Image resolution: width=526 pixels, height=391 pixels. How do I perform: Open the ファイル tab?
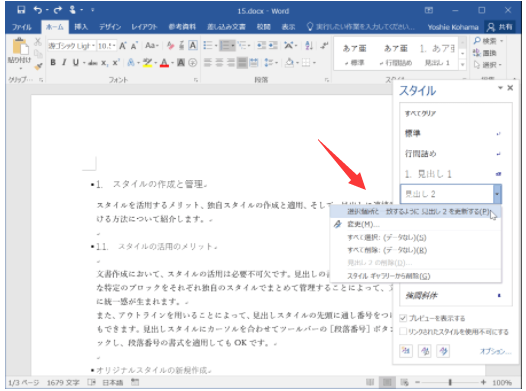click(21, 27)
